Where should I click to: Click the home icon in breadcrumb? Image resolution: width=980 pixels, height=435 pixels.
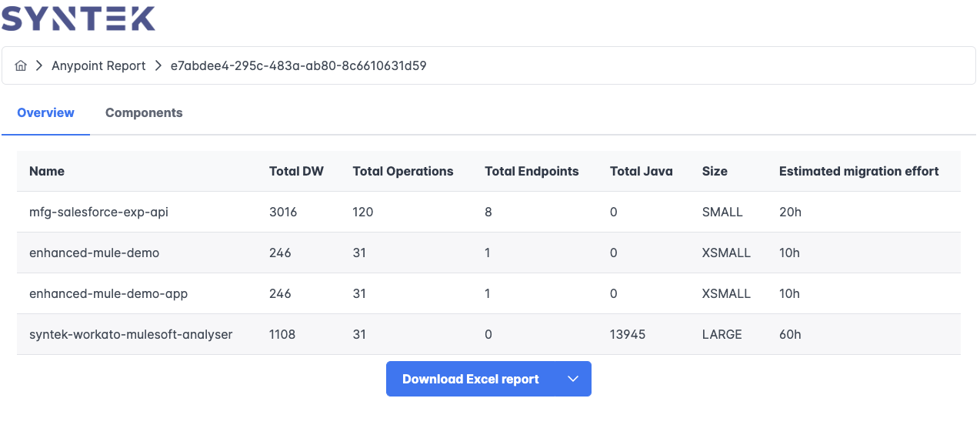point(21,66)
